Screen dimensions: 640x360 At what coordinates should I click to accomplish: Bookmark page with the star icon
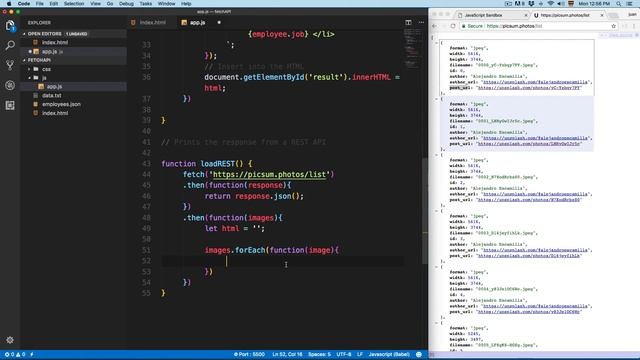pyautogui.click(x=613, y=26)
